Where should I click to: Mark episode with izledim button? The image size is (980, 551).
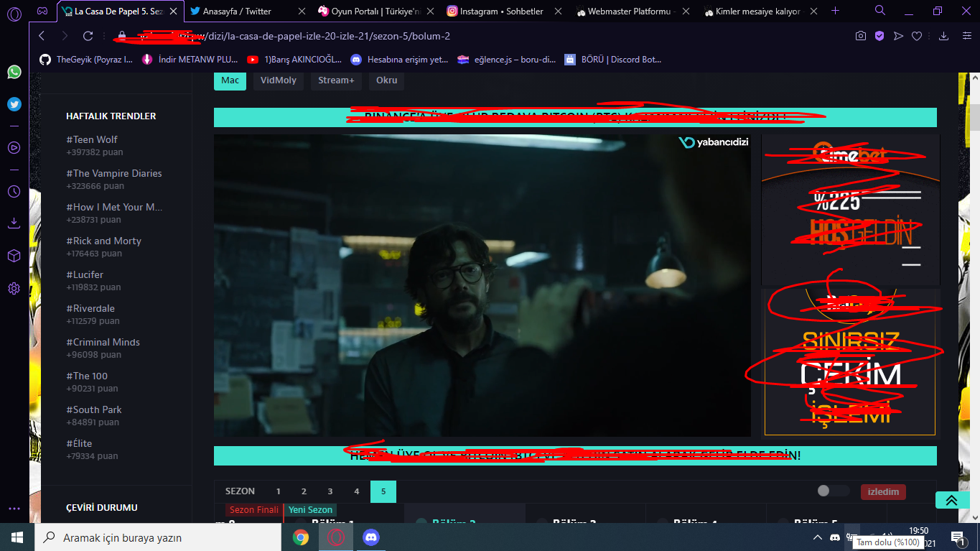[883, 491]
